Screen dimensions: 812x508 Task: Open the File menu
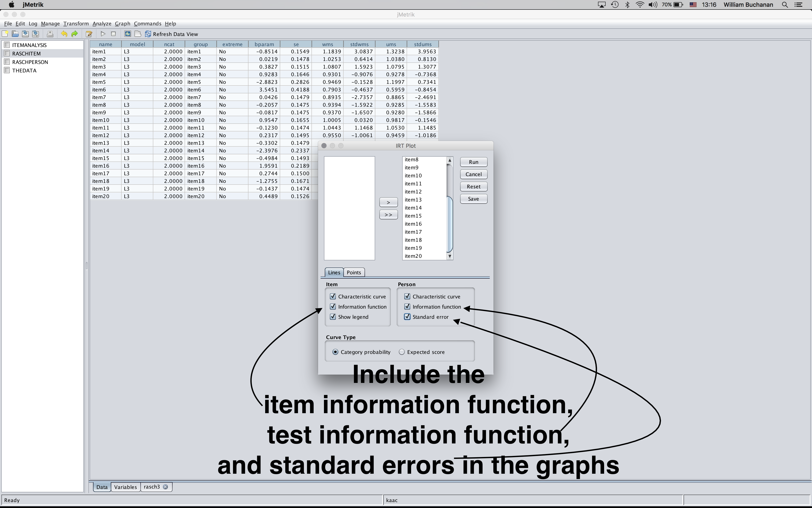(8, 23)
